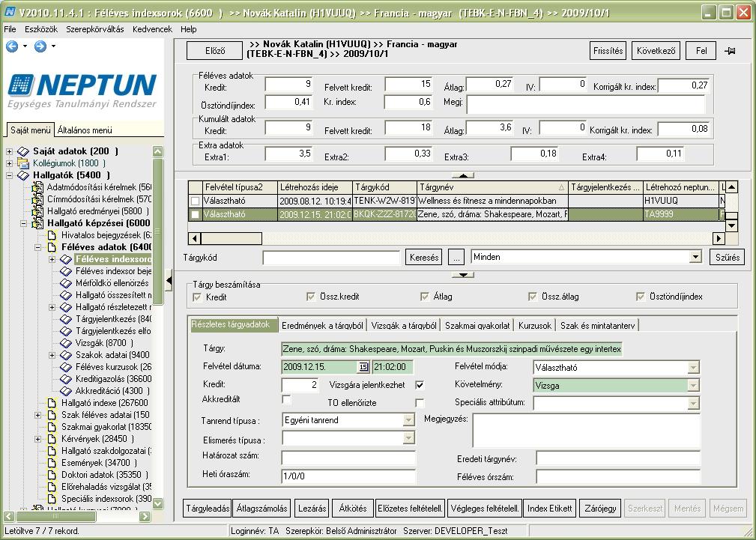Open the Tanrend típusa dropdown
The width and height of the screenshot is (756, 540).
[408, 420]
